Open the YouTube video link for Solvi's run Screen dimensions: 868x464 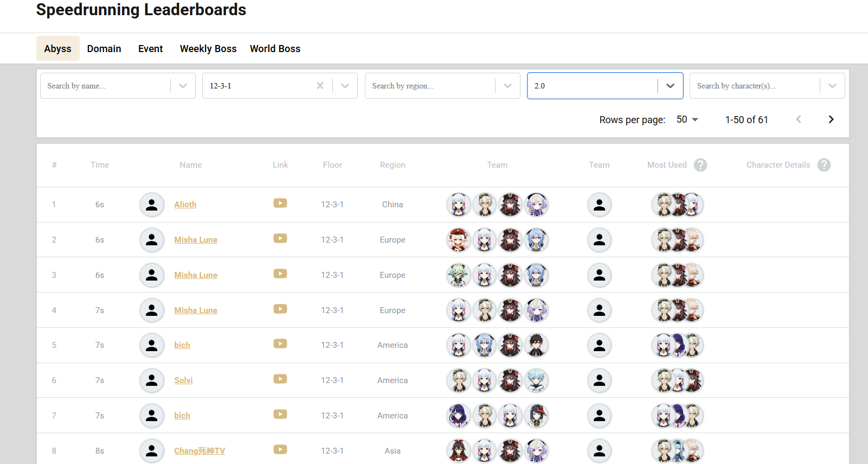[280, 379]
